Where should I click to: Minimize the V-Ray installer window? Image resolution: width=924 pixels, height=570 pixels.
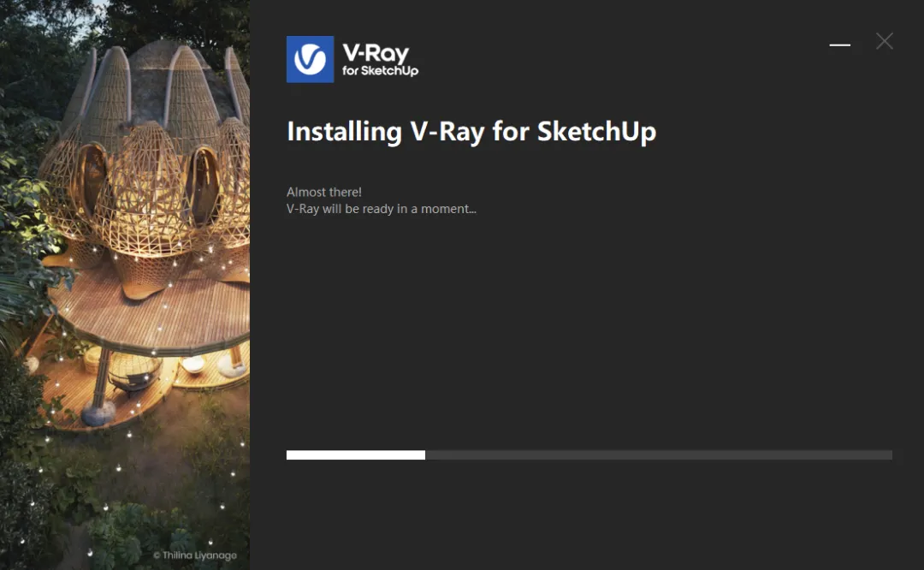pyautogui.click(x=839, y=43)
